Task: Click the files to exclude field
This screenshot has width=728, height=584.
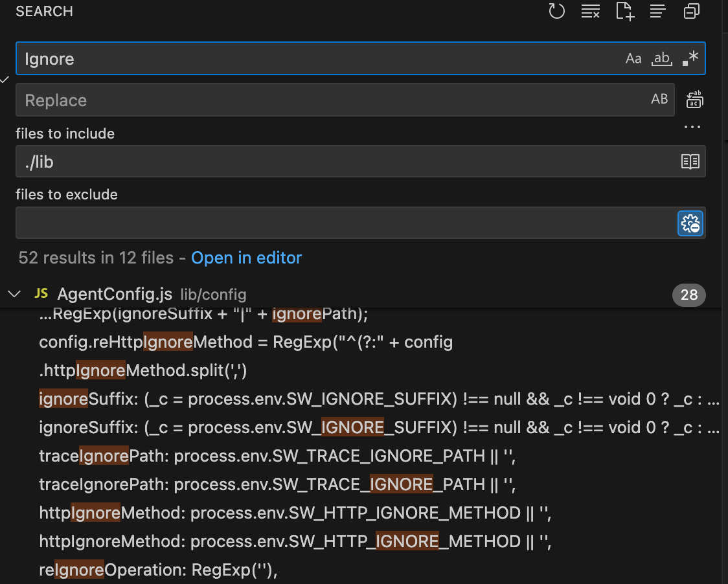Action: 343,224
